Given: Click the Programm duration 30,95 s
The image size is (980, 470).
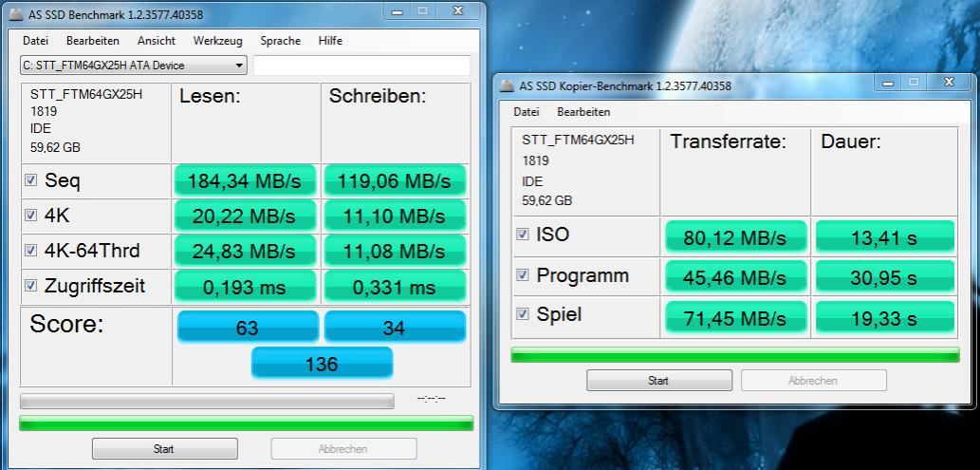Looking at the screenshot, I should point(885,276).
